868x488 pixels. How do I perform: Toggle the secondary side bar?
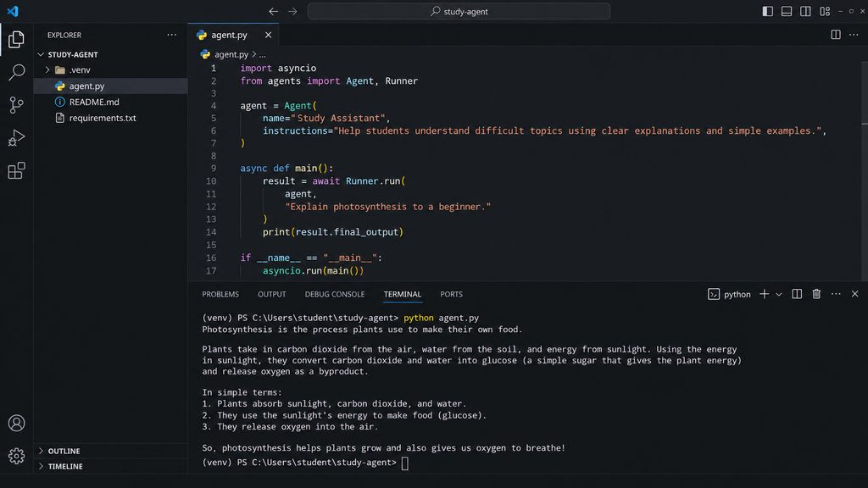coord(805,11)
